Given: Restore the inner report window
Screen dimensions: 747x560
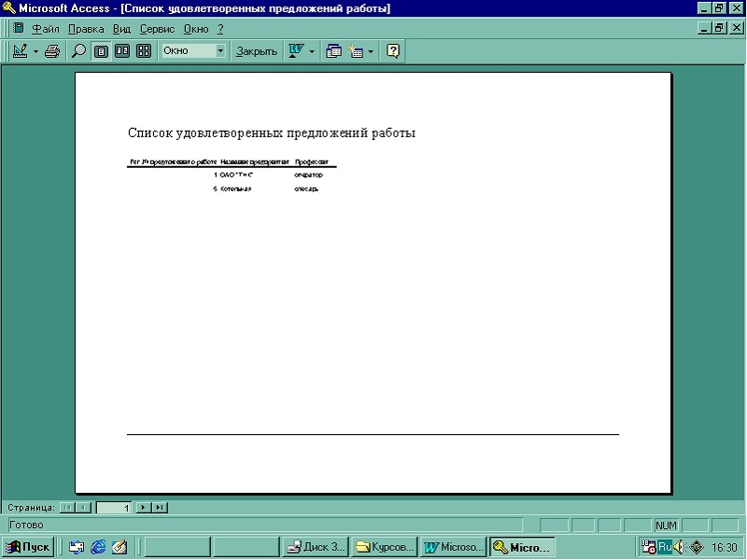Looking at the screenshot, I should [x=719, y=28].
